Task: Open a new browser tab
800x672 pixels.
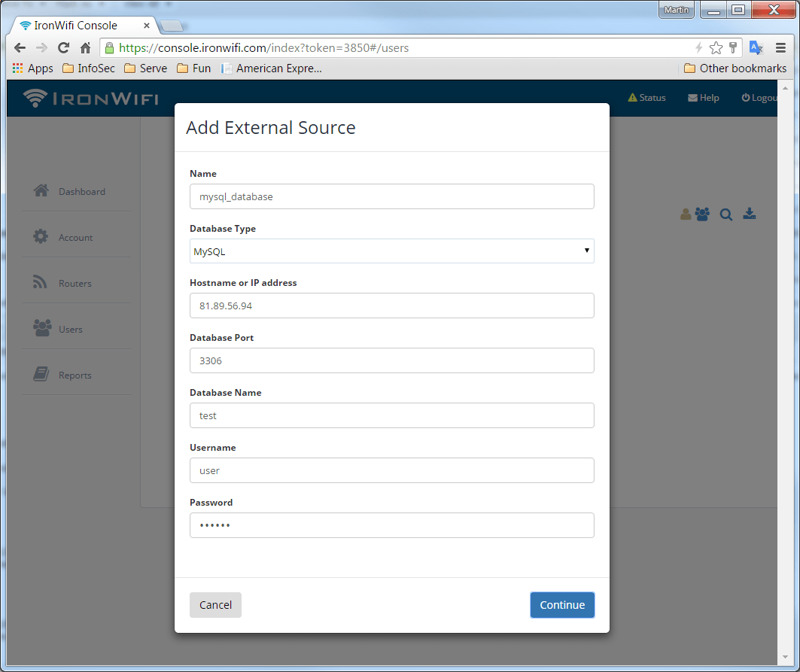Action: click(x=172, y=26)
